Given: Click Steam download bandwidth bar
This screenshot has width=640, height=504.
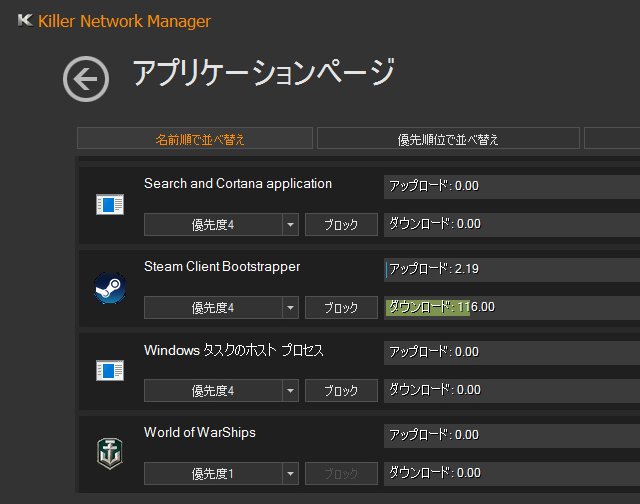Looking at the screenshot, I should pyautogui.click(x=511, y=307).
